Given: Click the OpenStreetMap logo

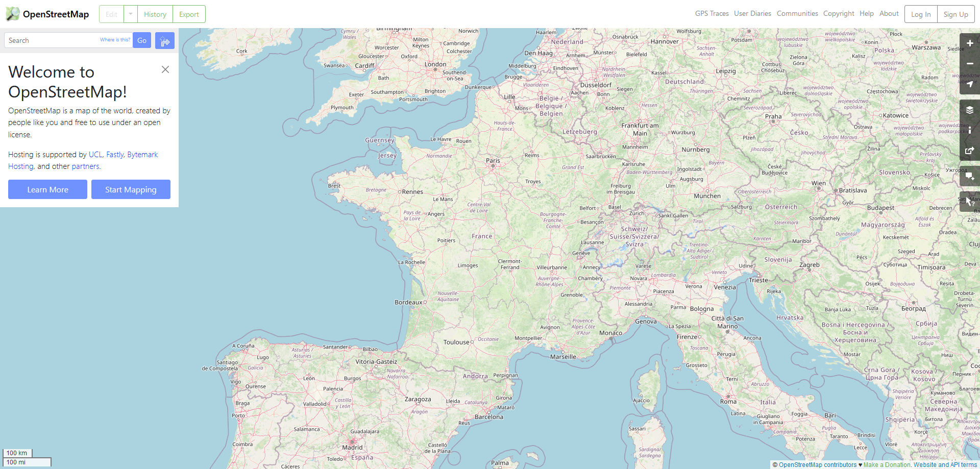Looking at the screenshot, I should [47, 14].
